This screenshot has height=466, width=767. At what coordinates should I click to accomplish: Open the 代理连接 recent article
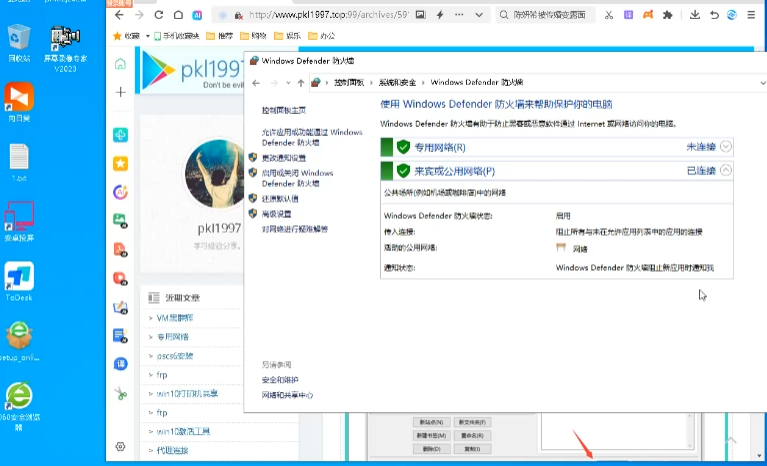pyautogui.click(x=172, y=450)
